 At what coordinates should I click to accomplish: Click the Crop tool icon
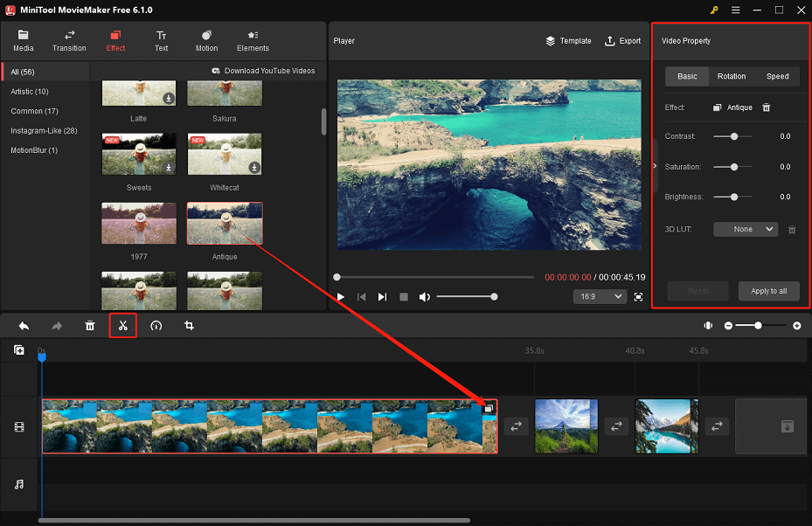[189, 326]
